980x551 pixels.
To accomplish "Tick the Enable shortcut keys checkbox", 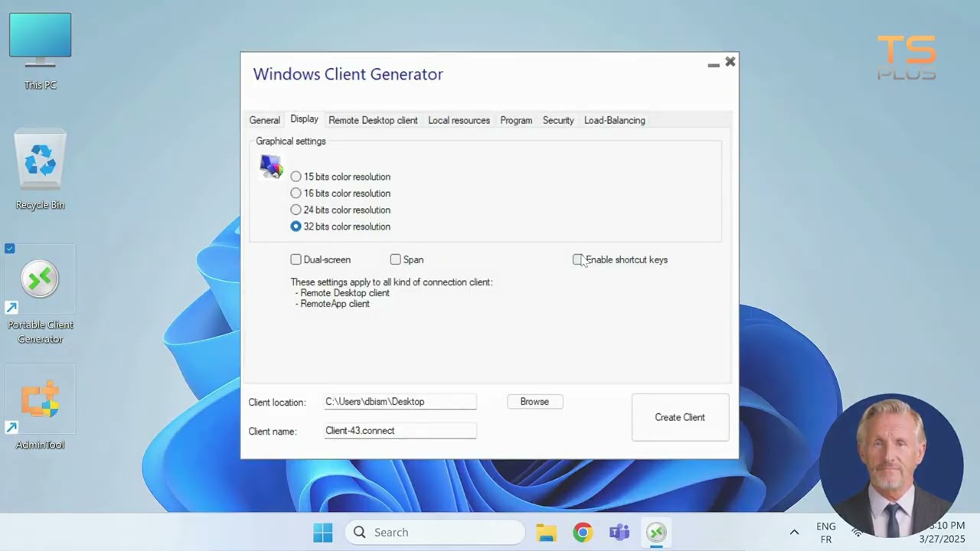I will point(577,259).
